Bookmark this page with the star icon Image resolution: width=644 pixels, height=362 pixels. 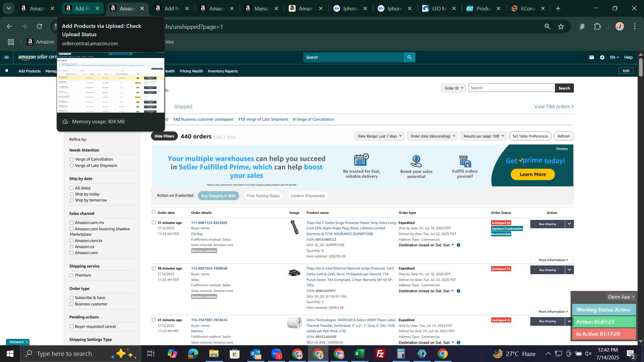(561, 26)
